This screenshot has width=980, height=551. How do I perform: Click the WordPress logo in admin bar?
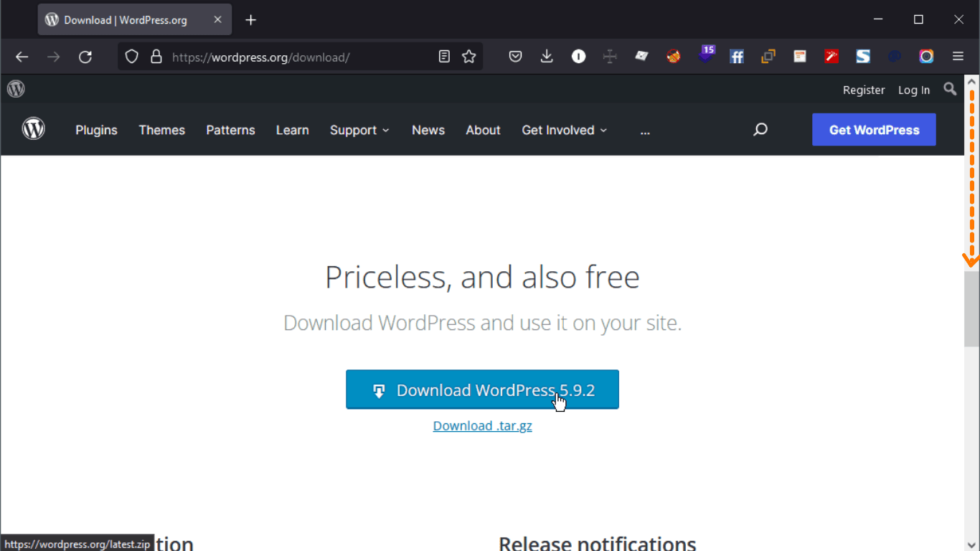click(x=16, y=89)
